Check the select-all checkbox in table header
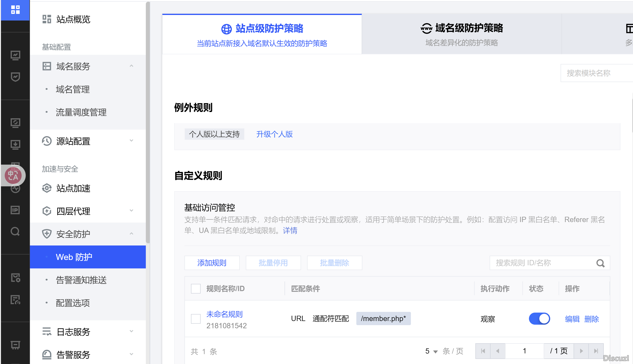 pyautogui.click(x=196, y=289)
